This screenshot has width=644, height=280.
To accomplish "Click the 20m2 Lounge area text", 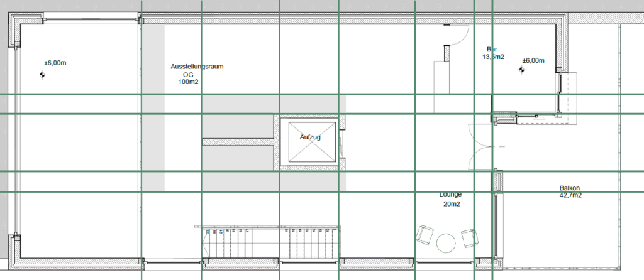I will (x=451, y=204).
